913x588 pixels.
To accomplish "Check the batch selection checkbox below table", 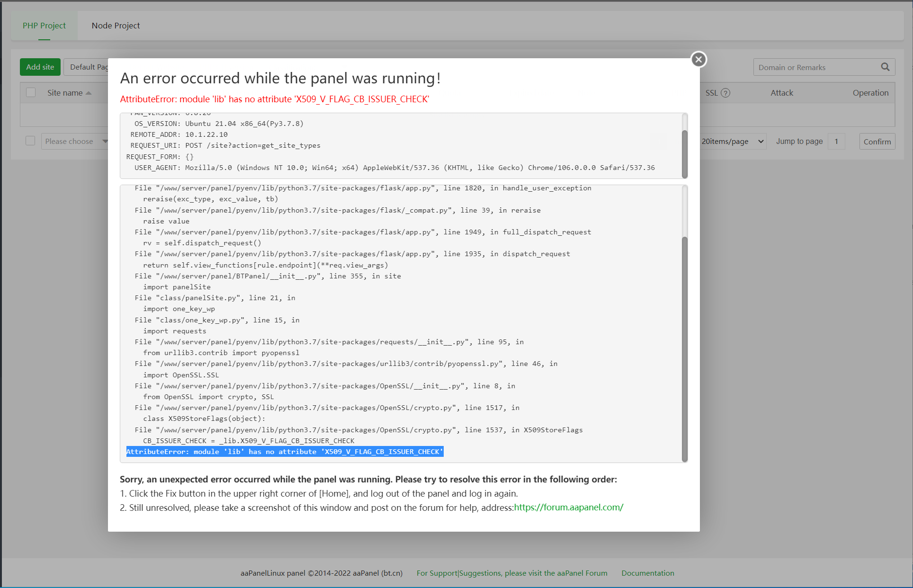I will pyautogui.click(x=30, y=141).
